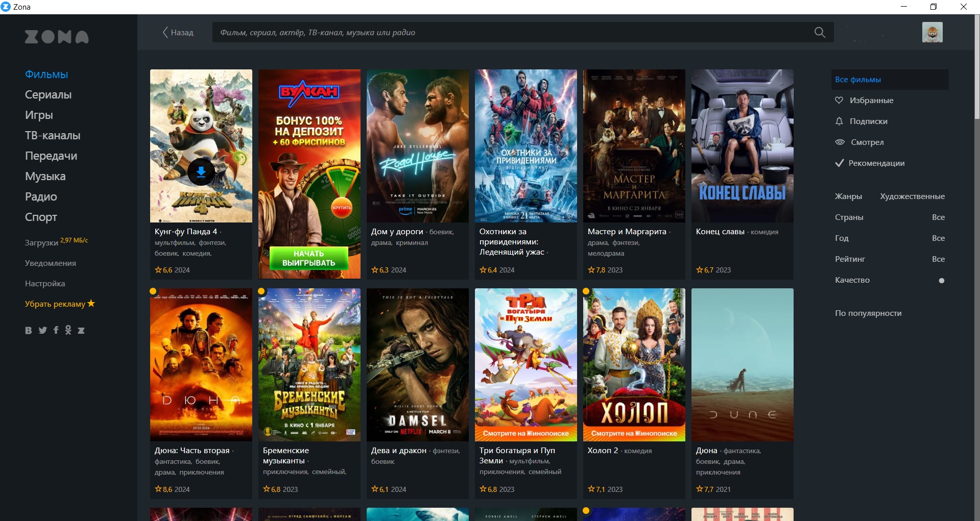Image resolution: width=980 pixels, height=521 pixels.
Task: Open the Сериалы section
Action: click(x=48, y=94)
